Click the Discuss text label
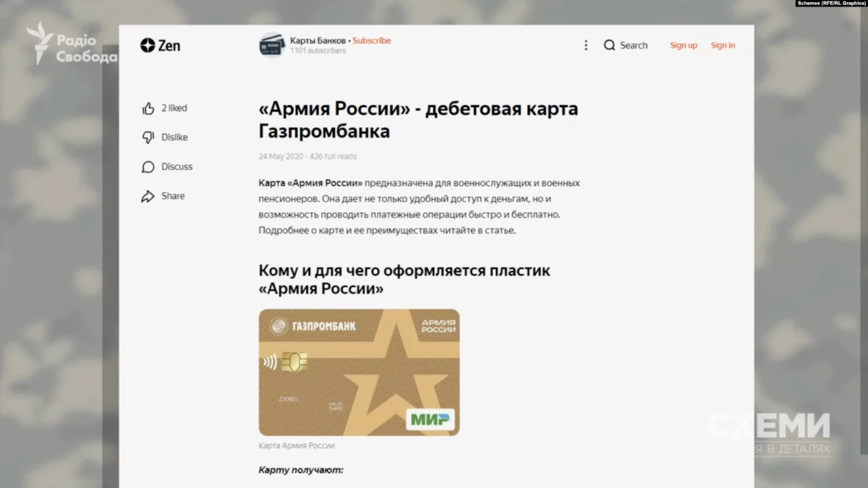Viewport: 868px width, 488px height. coord(177,167)
